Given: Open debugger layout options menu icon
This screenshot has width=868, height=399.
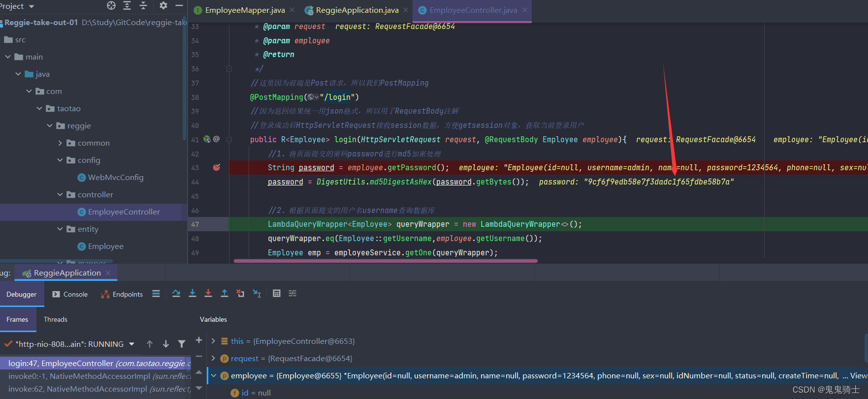Looking at the screenshot, I should click(x=156, y=294).
